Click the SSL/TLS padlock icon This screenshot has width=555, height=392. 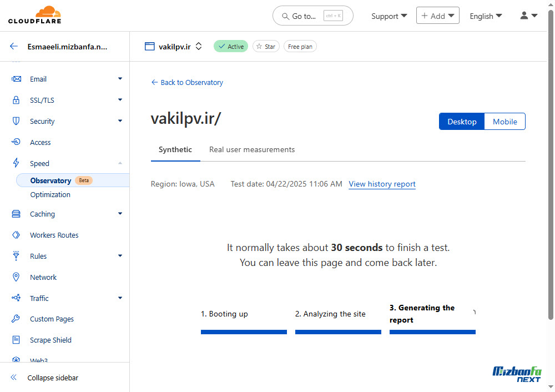point(16,100)
